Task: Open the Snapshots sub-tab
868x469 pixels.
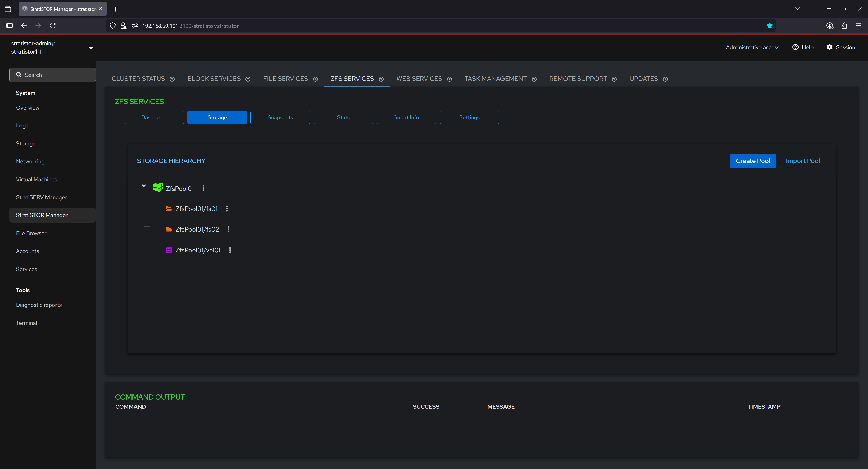Action: point(280,117)
